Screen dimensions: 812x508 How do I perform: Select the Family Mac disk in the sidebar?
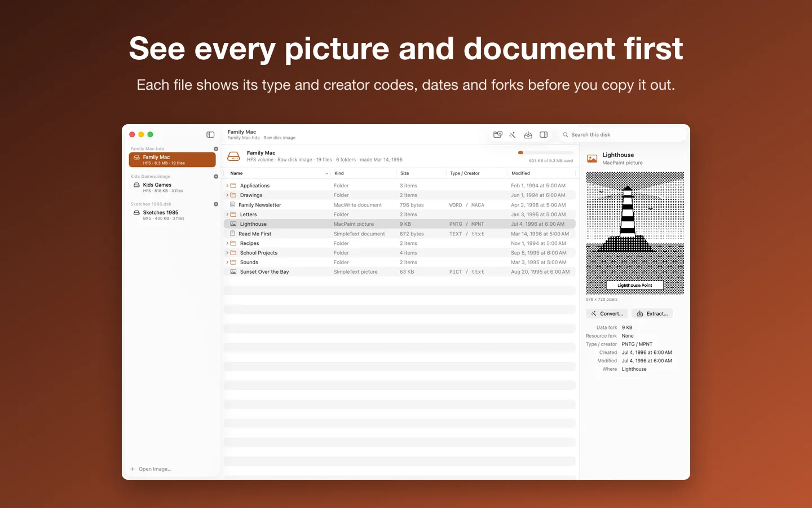[172, 160]
